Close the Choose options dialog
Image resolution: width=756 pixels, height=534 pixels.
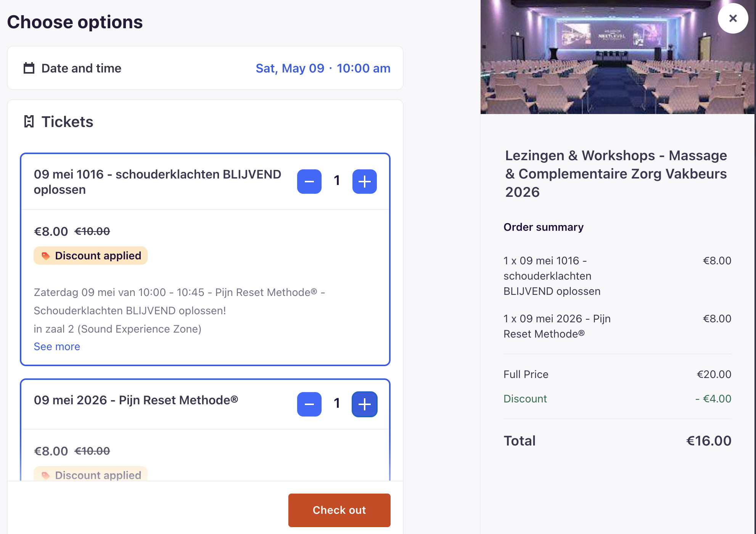tap(733, 18)
